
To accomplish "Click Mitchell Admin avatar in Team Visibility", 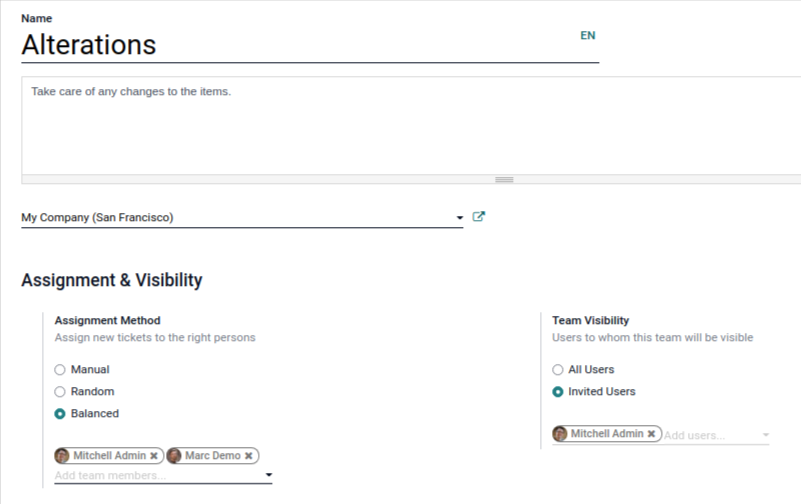I will [x=560, y=434].
